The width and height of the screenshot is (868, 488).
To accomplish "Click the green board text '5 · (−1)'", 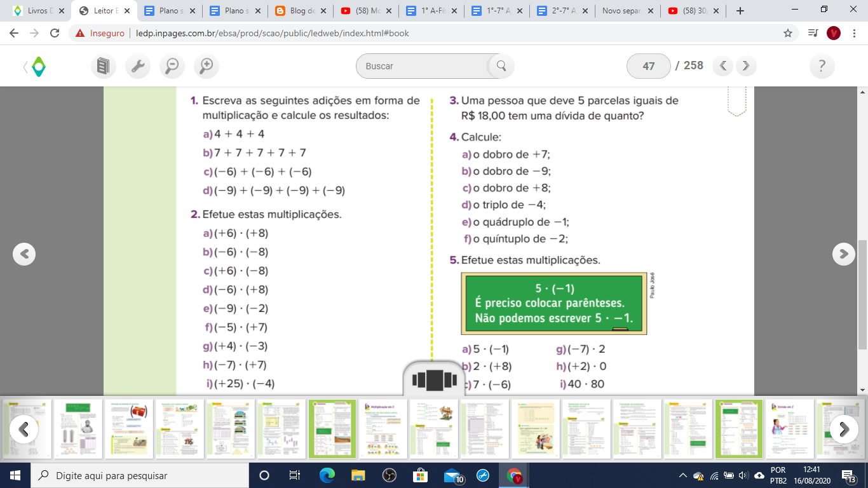I will pyautogui.click(x=555, y=288).
